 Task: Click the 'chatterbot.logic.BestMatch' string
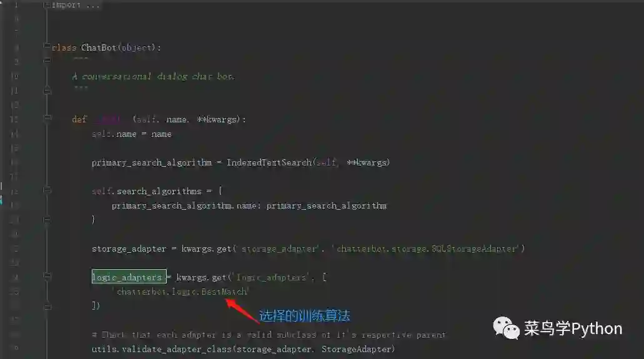[x=181, y=292]
